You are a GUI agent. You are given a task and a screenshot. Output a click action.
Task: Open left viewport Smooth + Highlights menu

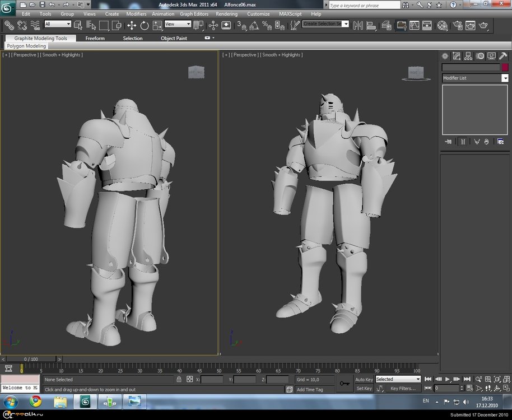click(61, 55)
